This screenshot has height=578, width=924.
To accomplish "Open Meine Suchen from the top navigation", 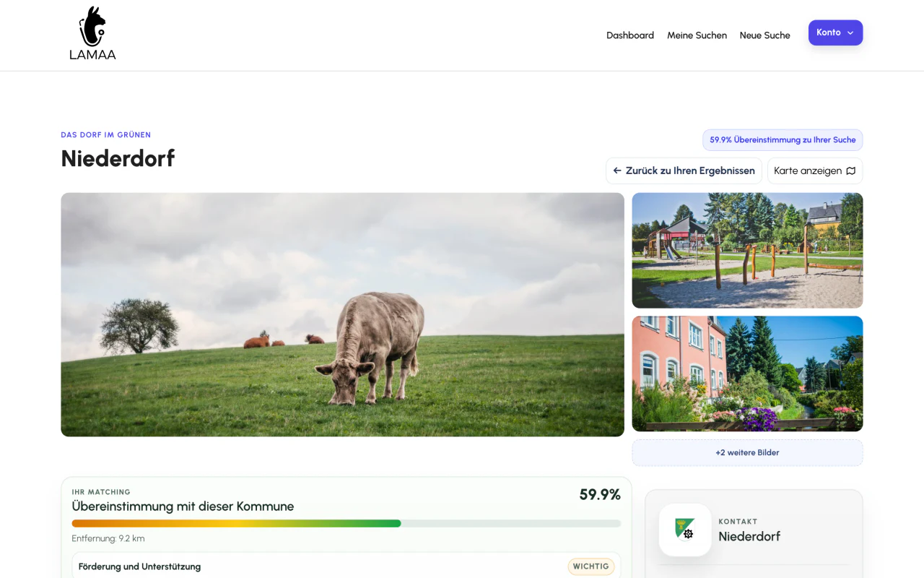I will (x=697, y=35).
